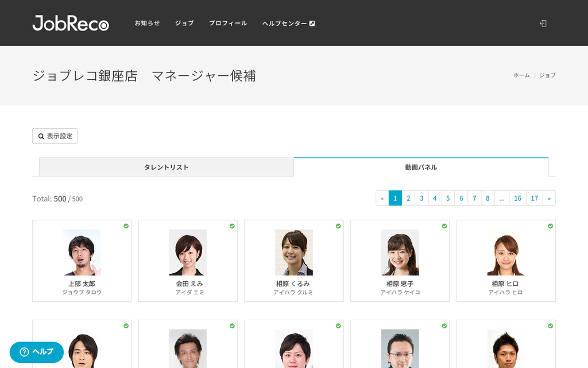Go to ホーム via the breadcrumb

(521, 75)
